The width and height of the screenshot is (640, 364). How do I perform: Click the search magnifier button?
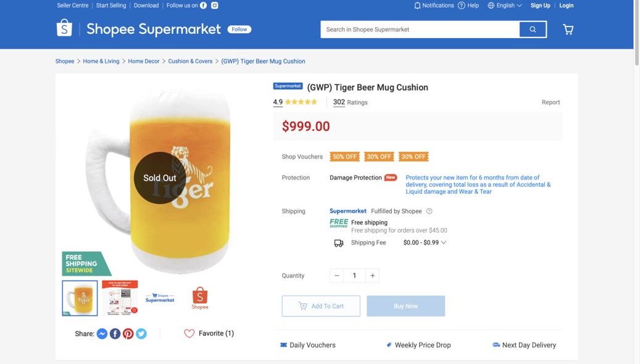[533, 30]
